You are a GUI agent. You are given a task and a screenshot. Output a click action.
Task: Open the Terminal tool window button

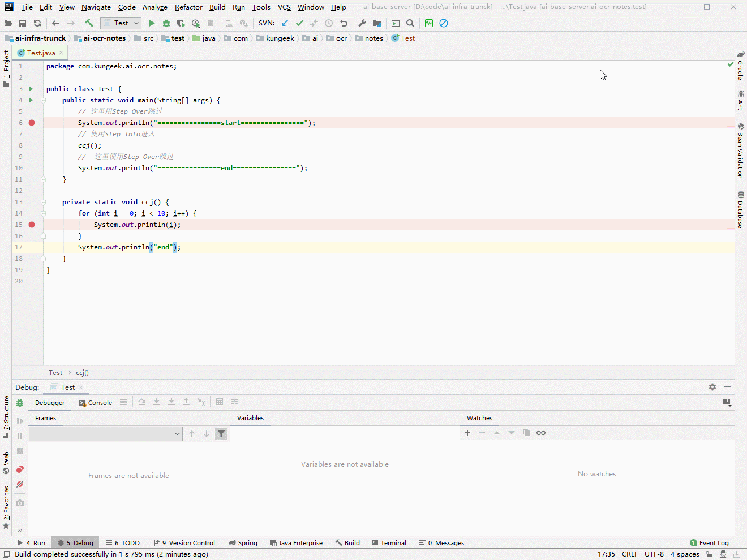click(389, 543)
